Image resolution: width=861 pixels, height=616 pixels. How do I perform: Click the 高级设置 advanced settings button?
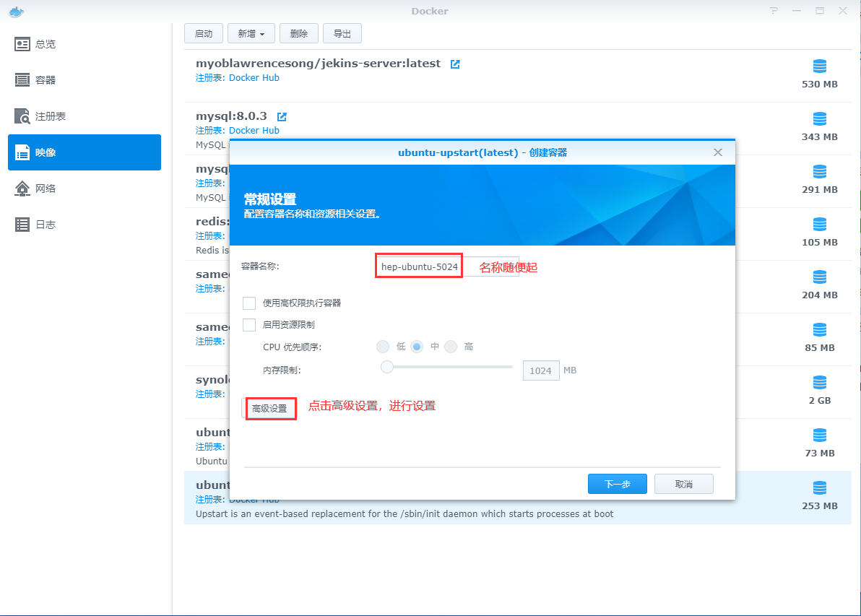click(269, 409)
